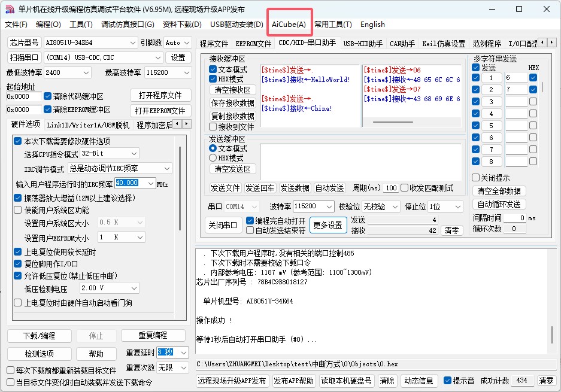
Task: Click the 读取本机硬盘号 button
Action: click(346, 381)
